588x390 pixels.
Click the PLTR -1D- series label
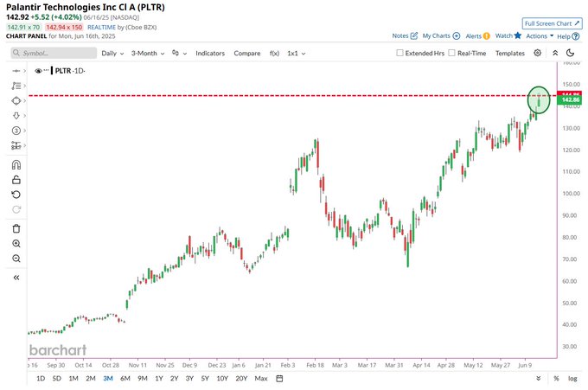70,71
